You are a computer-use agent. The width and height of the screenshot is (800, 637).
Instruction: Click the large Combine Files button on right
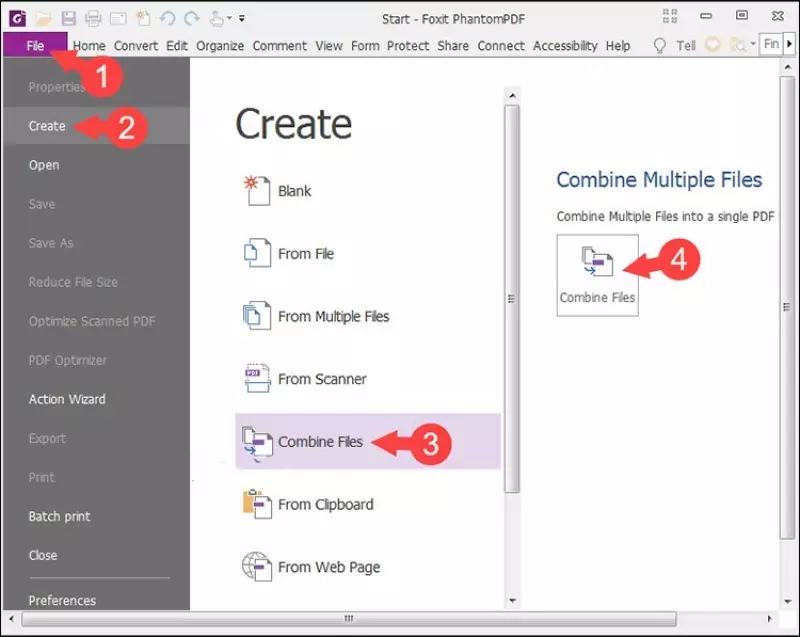coord(597,275)
